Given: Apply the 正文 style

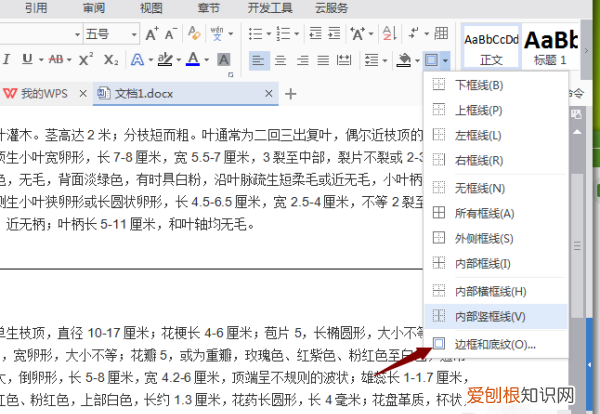Looking at the screenshot, I should (491, 47).
